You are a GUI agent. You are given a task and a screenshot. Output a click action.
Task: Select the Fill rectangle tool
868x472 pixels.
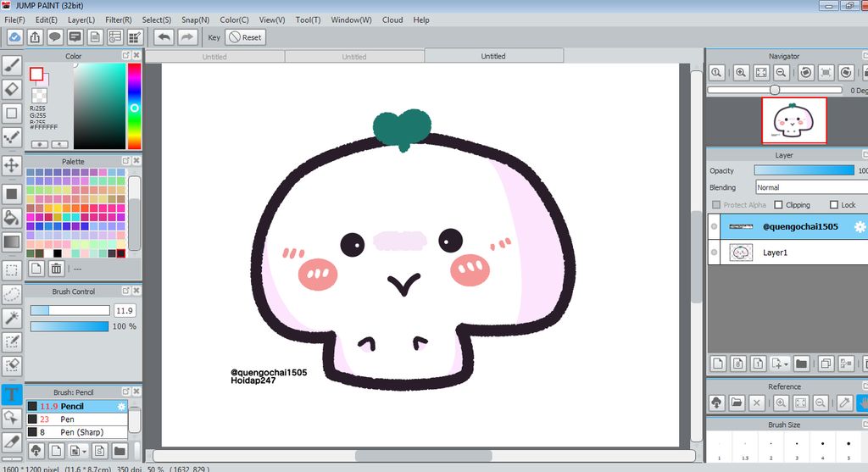pos(12,194)
